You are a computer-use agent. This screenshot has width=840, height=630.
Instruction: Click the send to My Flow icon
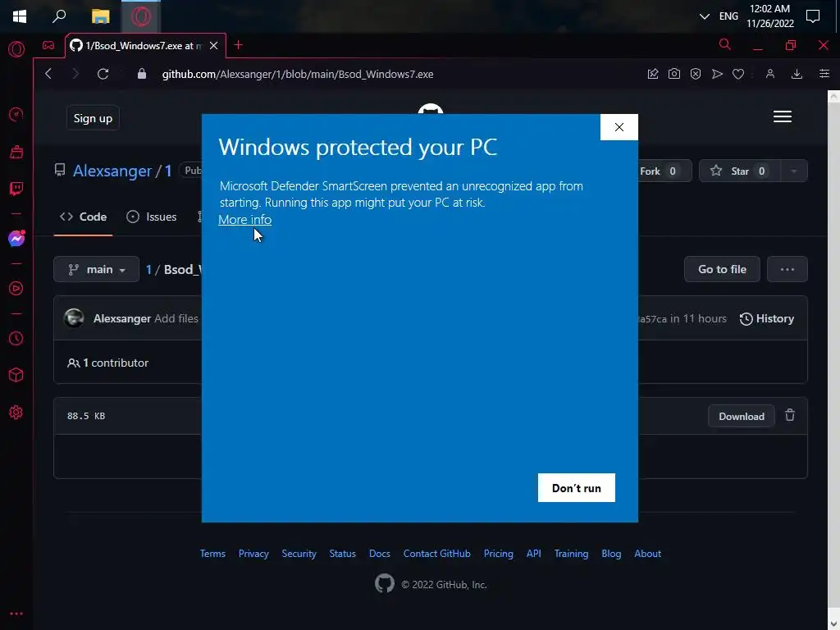[x=717, y=74]
